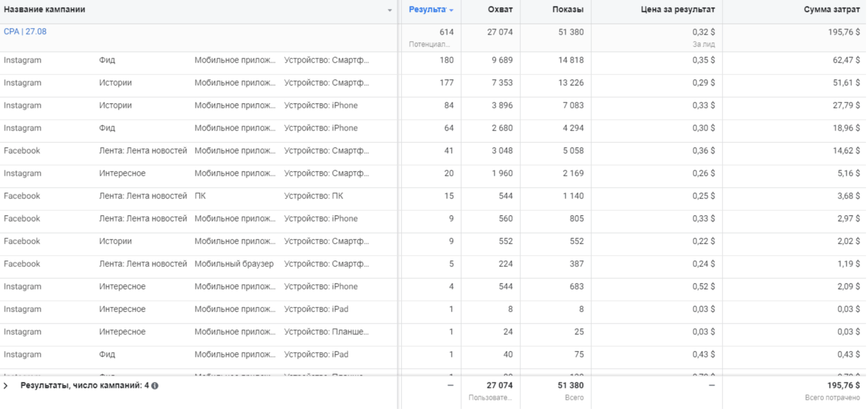Click Мобильный браузер placement cell

coord(234,264)
